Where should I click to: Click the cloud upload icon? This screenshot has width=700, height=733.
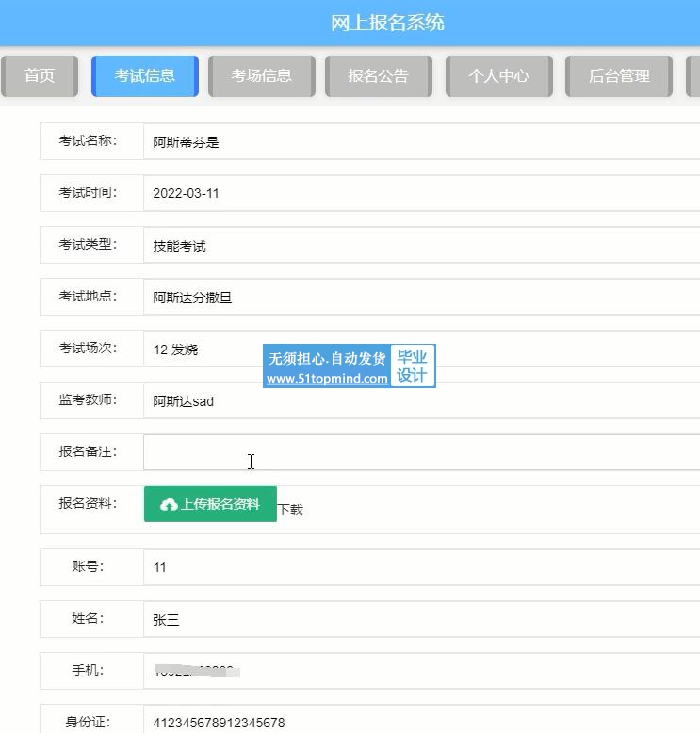tap(169, 505)
